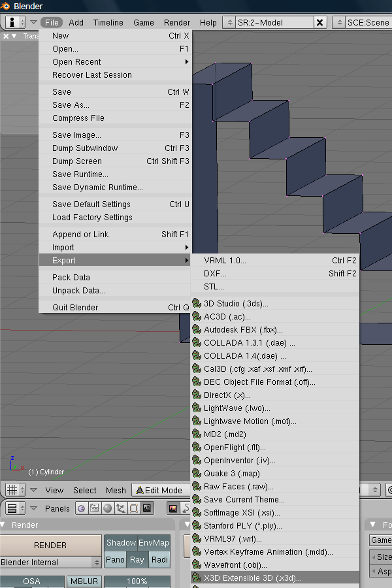Screen dimensions: 392x588
Task: Switch to Shading context sphere icon
Action: coord(108,508)
